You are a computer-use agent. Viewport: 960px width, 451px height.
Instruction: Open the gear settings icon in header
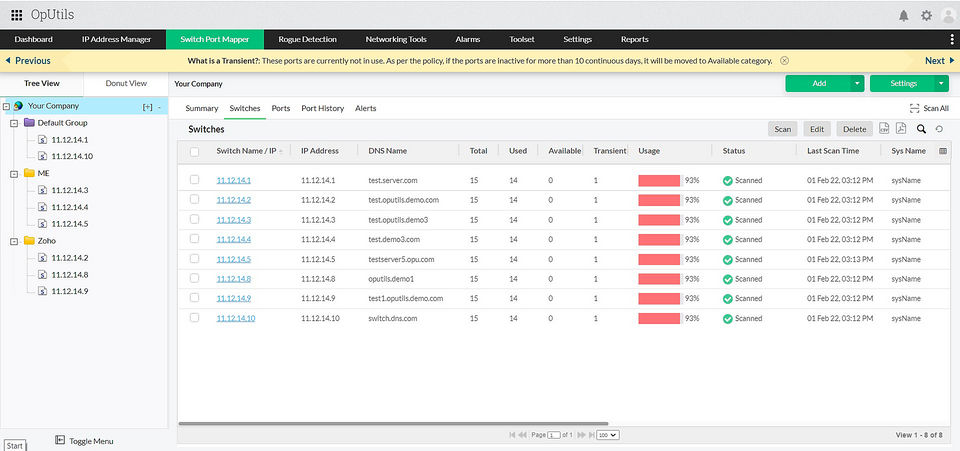[x=926, y=15]
